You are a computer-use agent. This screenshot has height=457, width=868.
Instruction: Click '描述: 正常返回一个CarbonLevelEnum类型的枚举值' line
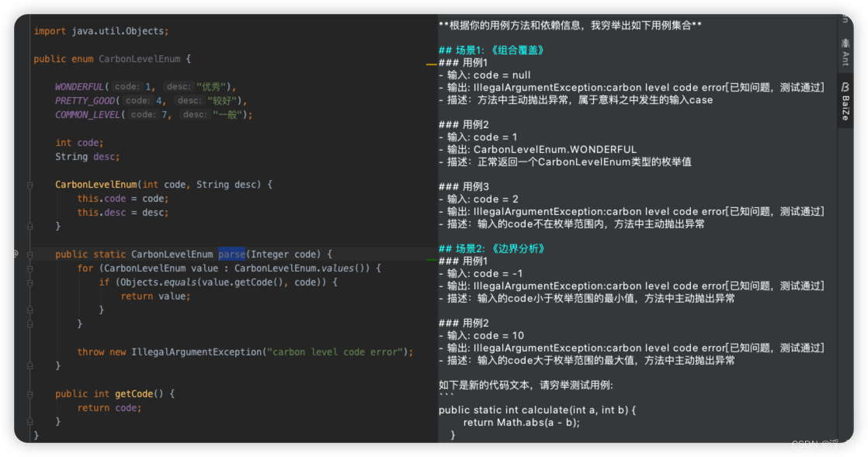(x=564, y=162)
